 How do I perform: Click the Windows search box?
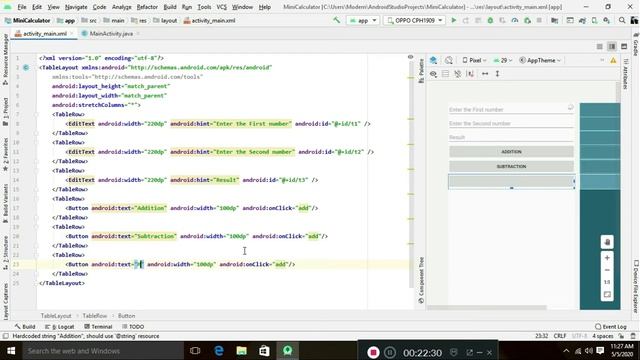point(103,351)
